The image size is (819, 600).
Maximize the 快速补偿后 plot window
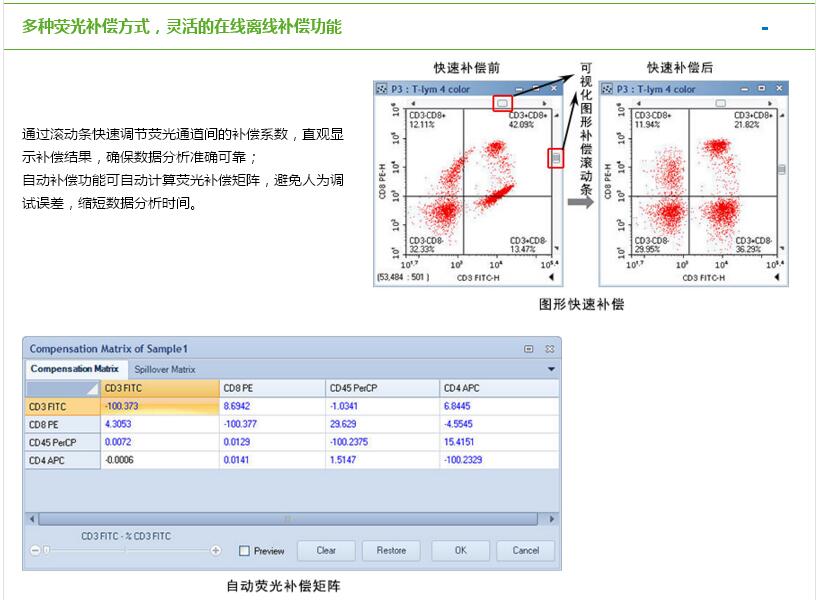point(762,89)
